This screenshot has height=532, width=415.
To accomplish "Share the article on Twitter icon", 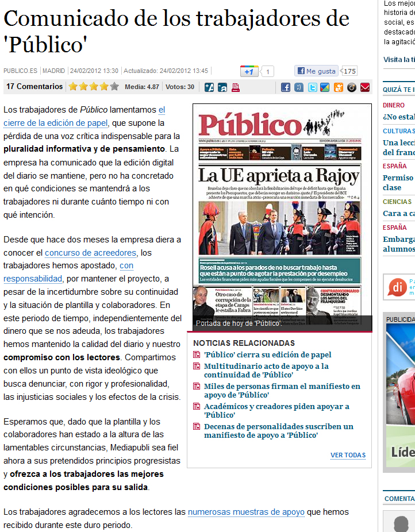I will click(x=312, y=87).
